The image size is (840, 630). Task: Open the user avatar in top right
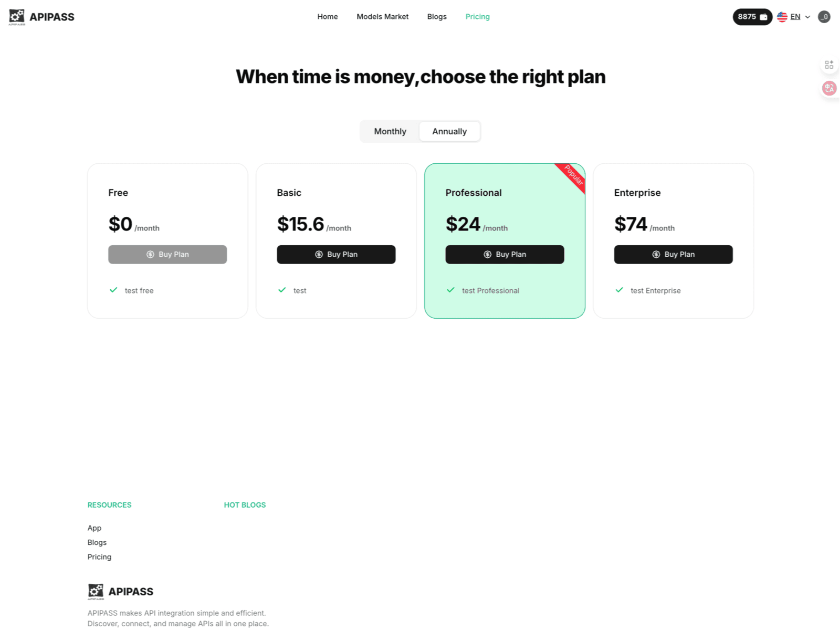[x=824, y=17]
